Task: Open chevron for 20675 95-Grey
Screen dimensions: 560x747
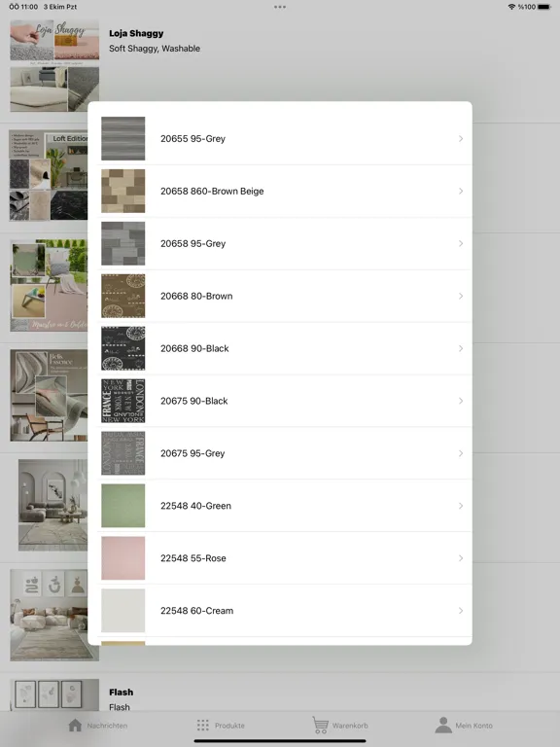Action: click(x=461, y=453)
